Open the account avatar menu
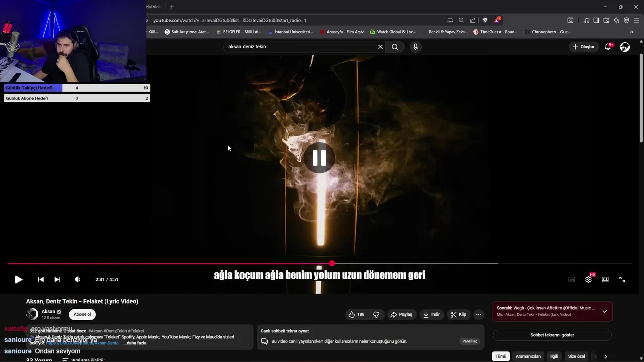The width and height of the screenshot is (644, 362). (625, 47)
